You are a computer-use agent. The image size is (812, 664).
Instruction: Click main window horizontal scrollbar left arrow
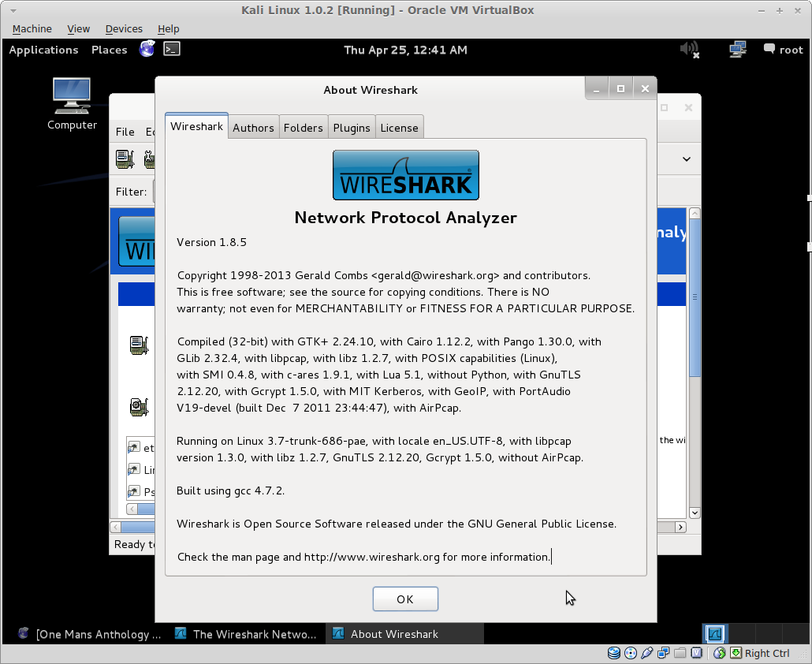click(115, 528)
